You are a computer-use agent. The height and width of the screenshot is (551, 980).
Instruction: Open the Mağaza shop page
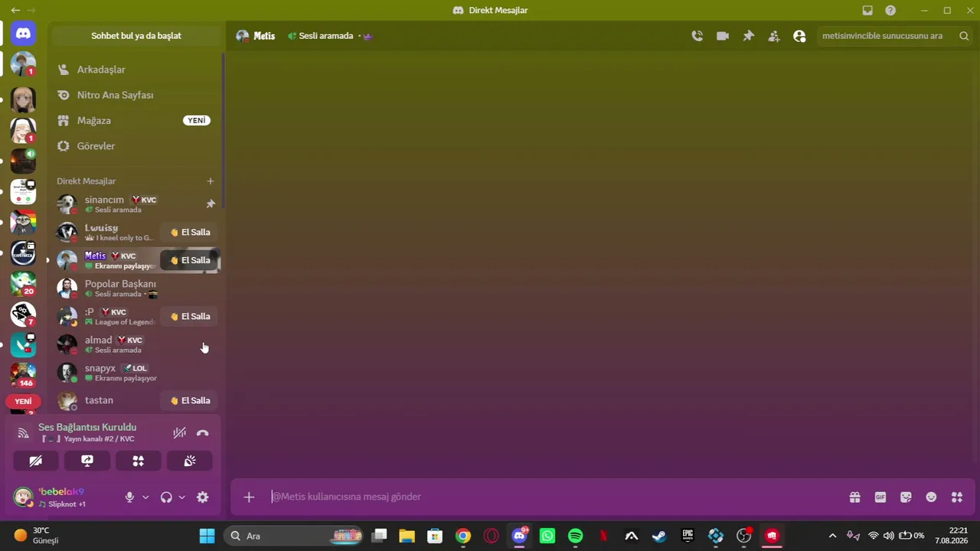click(136, 121)
